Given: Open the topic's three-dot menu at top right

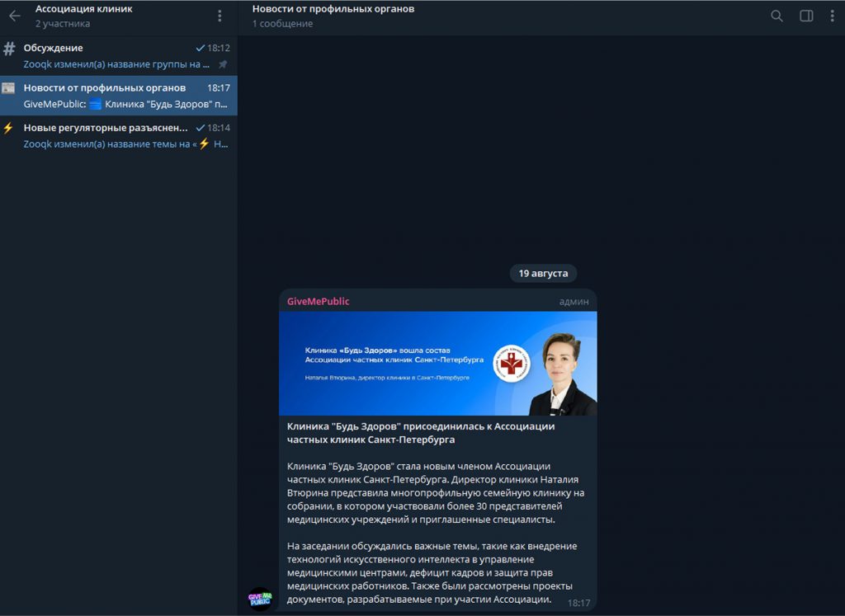Looking at the screenshot, I should (x=832, y=16).
